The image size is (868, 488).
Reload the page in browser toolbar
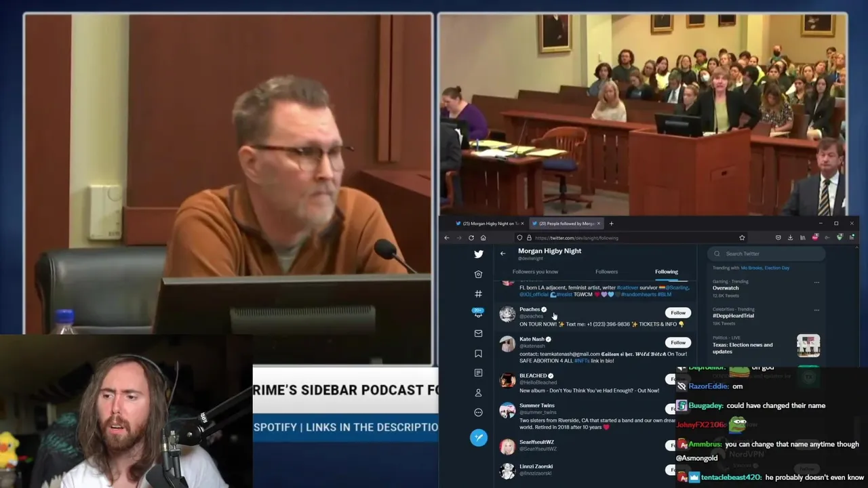click(471, 238)
